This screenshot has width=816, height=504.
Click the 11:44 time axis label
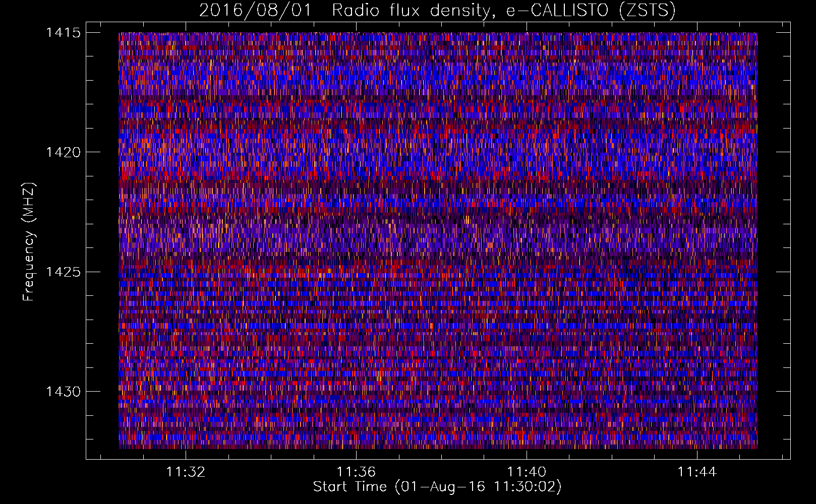click(697, 472)
